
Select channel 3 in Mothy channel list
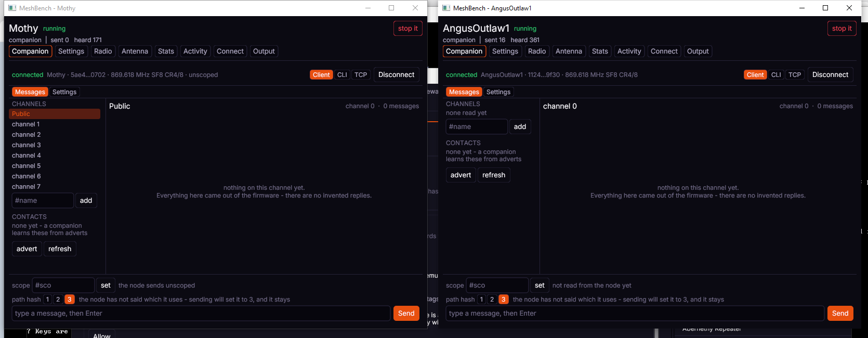(56, 145)
